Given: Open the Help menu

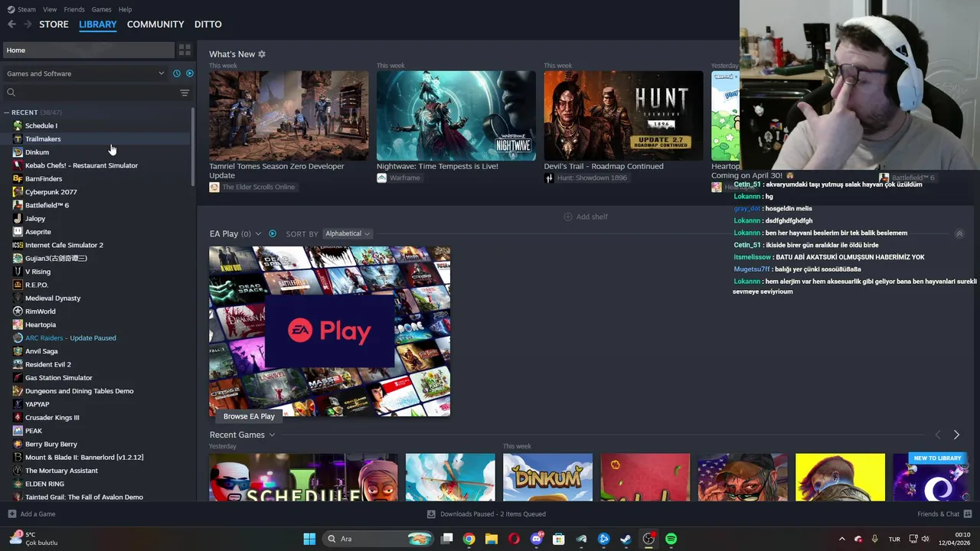Looking at the screenshot, I should (125, 9).
